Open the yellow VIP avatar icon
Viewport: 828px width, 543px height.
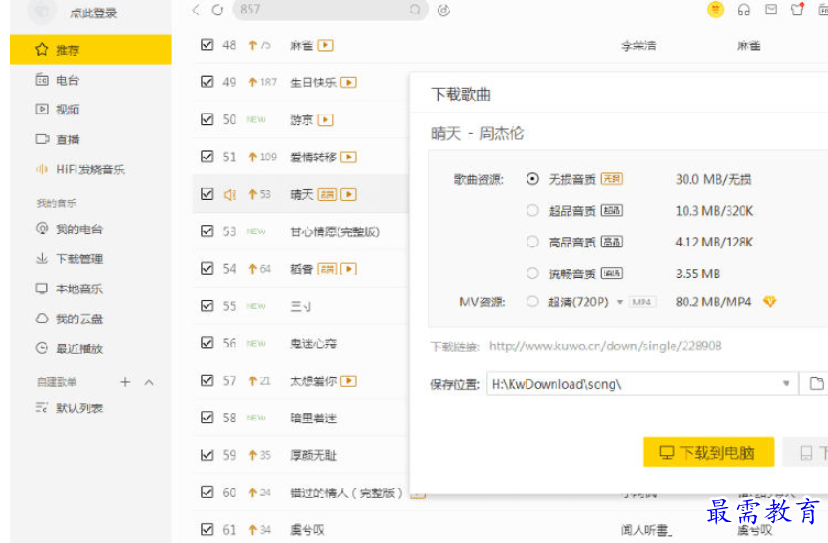[x=716, y=10]
